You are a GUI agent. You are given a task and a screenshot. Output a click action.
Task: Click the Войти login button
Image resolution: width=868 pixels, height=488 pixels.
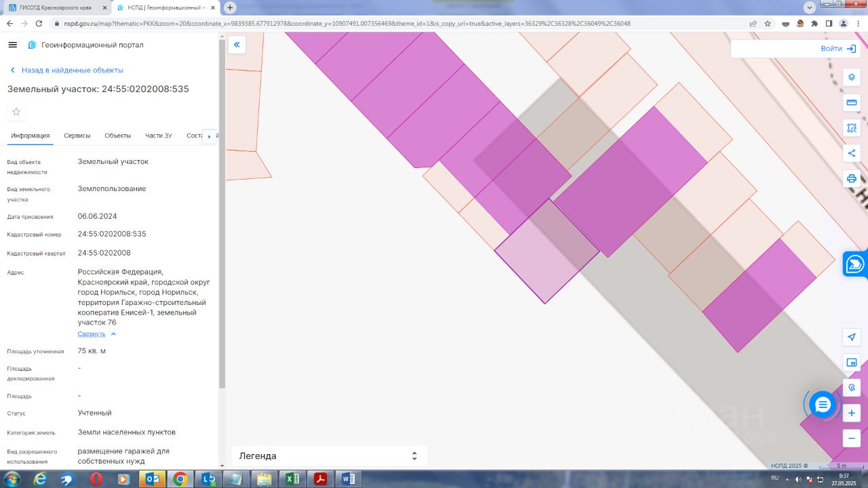pos(837,49)
